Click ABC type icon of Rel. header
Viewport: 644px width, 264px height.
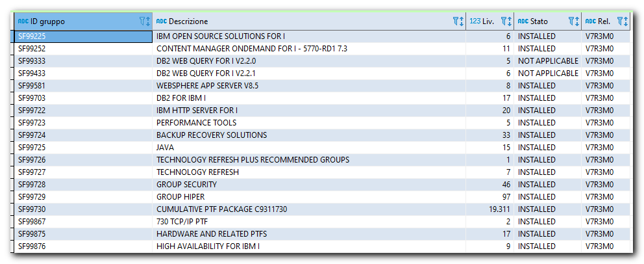coord(591,21)
